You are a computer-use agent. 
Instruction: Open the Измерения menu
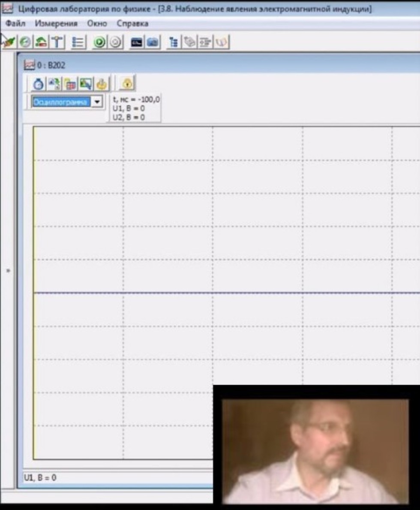tap(56, 24)
